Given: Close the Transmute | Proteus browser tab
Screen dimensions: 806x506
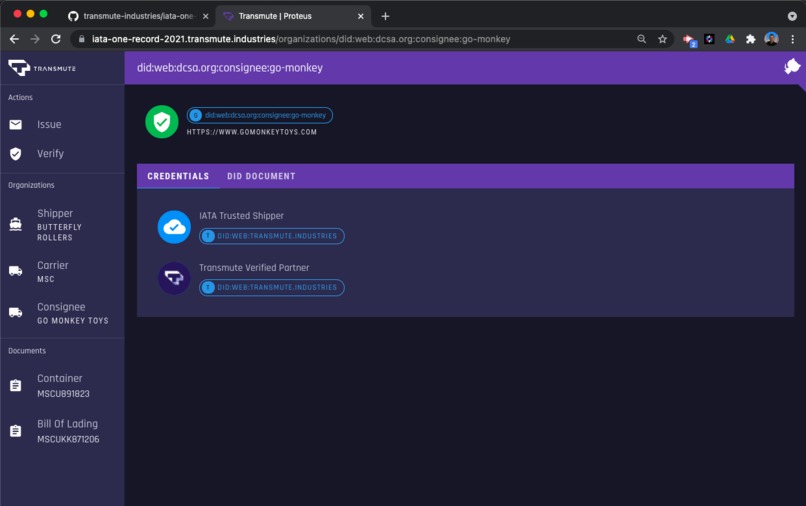Looking at the screenshot, I should coord(361,16).
